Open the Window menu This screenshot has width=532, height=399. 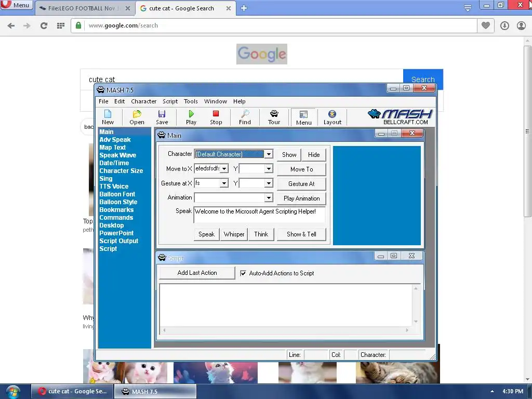click(x=216, y=101)
